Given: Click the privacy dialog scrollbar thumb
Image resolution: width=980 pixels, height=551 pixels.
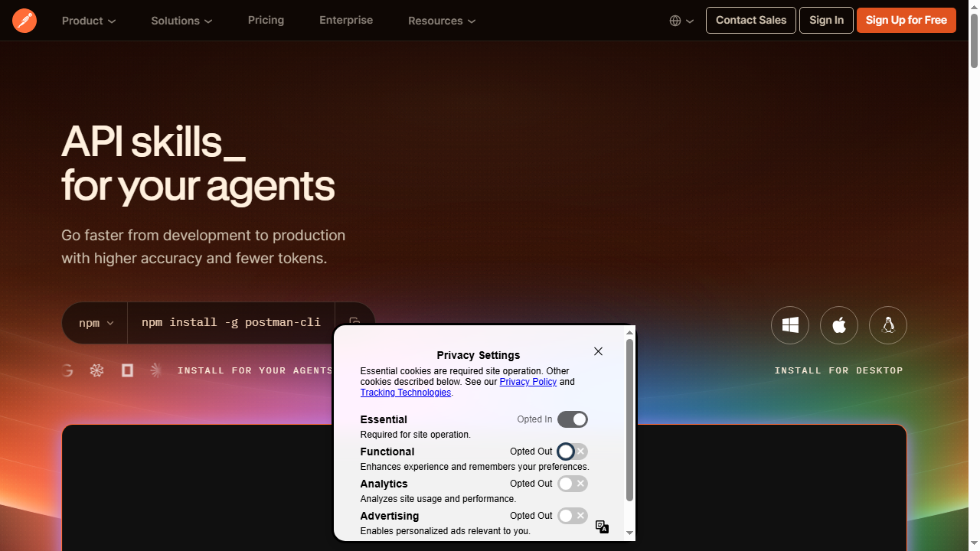Looking at the screenshot, I should tap(630, 419).
